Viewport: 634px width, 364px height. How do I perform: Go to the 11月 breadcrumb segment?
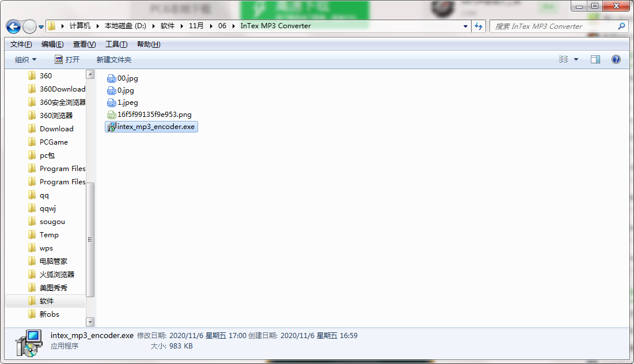(x=196, y=26)
